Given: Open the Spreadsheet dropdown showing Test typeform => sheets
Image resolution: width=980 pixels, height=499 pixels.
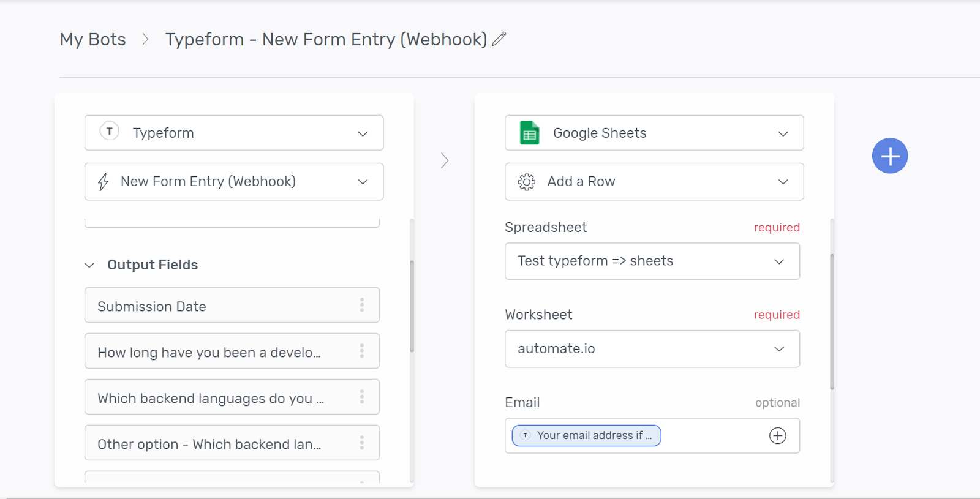Looking at the screenshot, I should 652,261.
